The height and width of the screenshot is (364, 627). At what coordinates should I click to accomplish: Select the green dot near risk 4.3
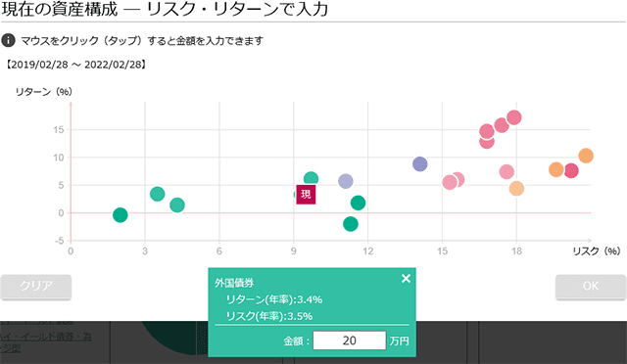[177, 205]
